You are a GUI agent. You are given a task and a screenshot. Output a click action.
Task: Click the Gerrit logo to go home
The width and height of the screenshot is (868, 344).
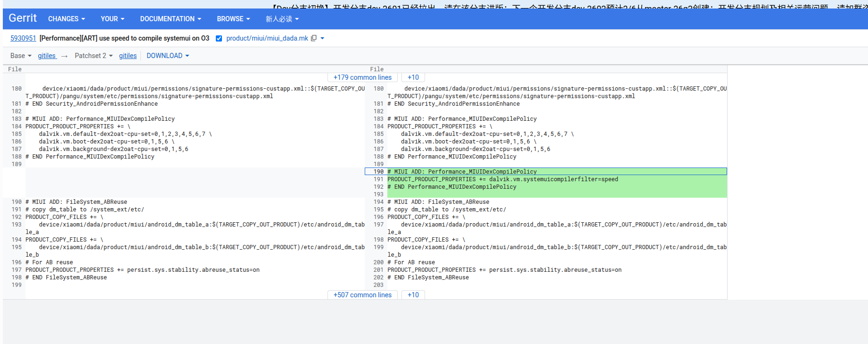pos(23,18)
